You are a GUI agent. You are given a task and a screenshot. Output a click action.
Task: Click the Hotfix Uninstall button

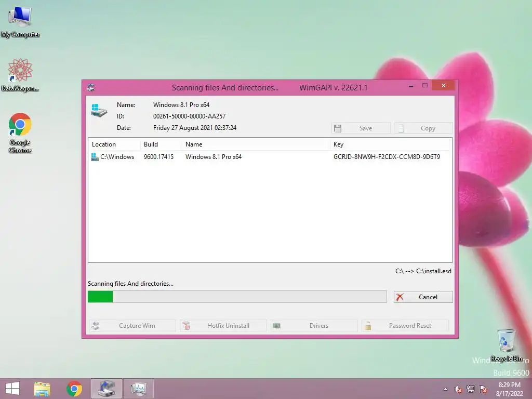pyautogui.click(x=223, y=325)
